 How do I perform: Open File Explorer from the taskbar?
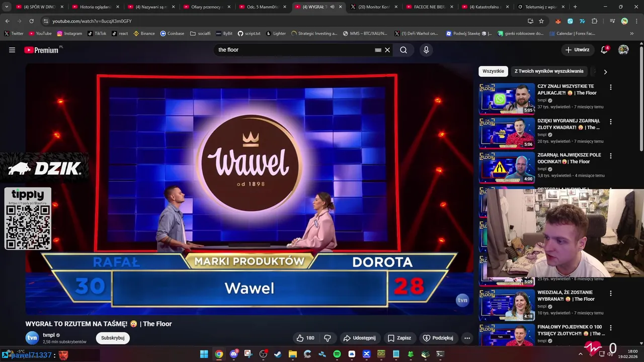[292, 354]
